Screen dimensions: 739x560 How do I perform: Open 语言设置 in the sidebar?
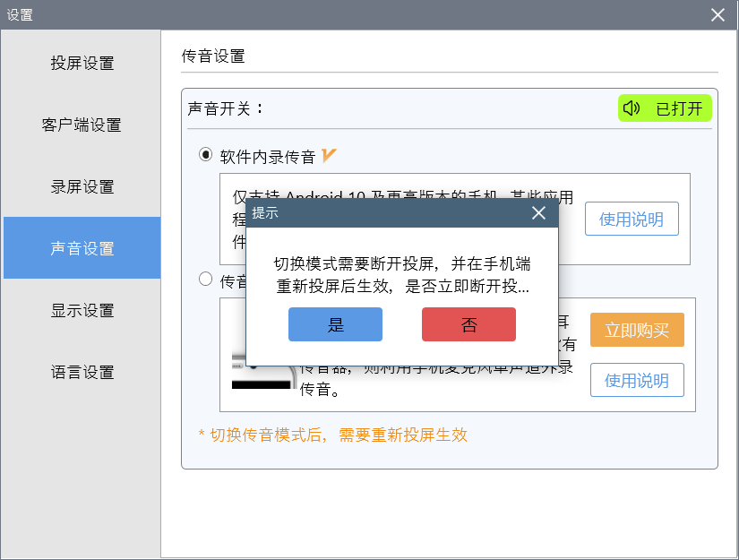pos(82,372)
